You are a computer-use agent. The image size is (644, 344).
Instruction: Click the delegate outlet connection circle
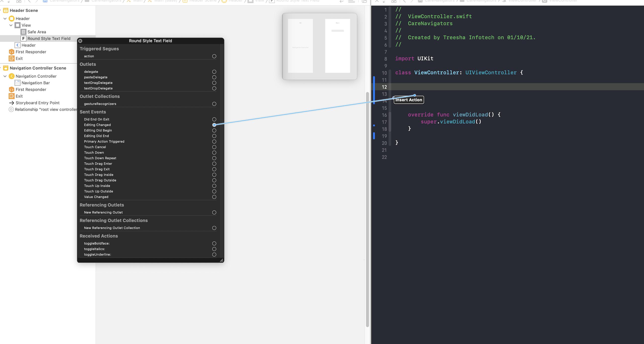pos(214,72)
